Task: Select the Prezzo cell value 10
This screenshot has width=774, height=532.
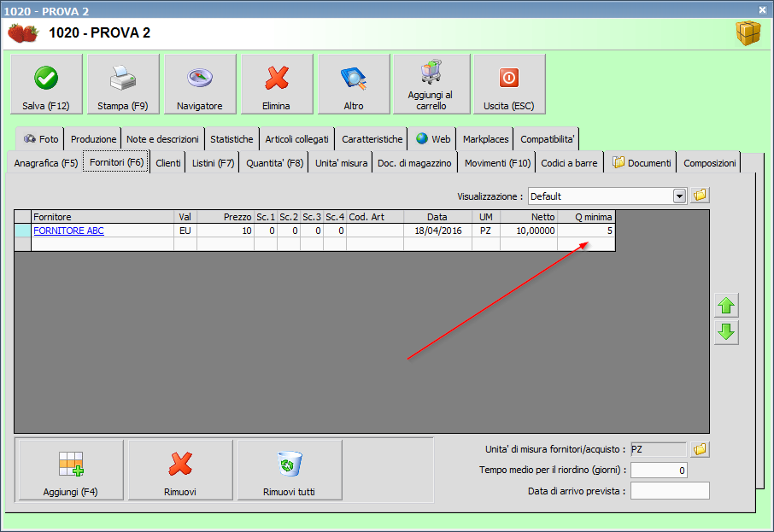Action: (x=225, y=231)
